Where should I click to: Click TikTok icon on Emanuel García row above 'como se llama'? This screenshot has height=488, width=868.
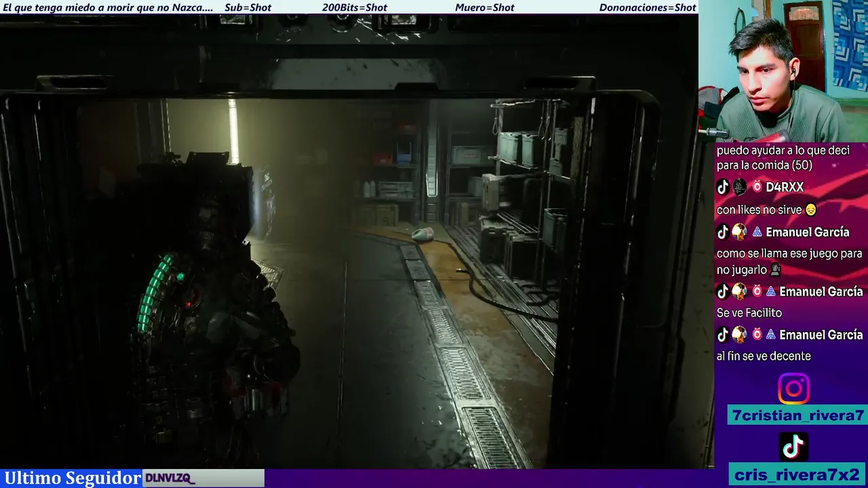pyautogui.click(x=723, y=232)
